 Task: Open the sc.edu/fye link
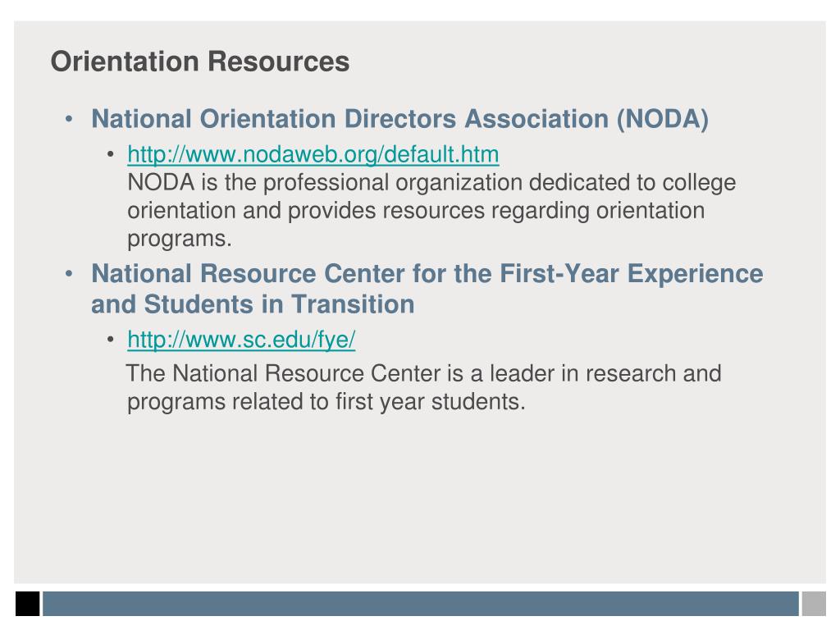point(241,340)
